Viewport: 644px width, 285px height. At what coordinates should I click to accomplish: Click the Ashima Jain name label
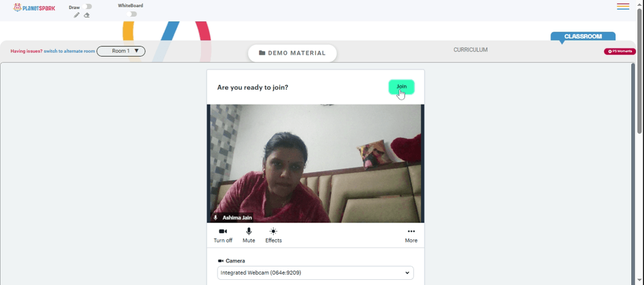tap(237, 217)
